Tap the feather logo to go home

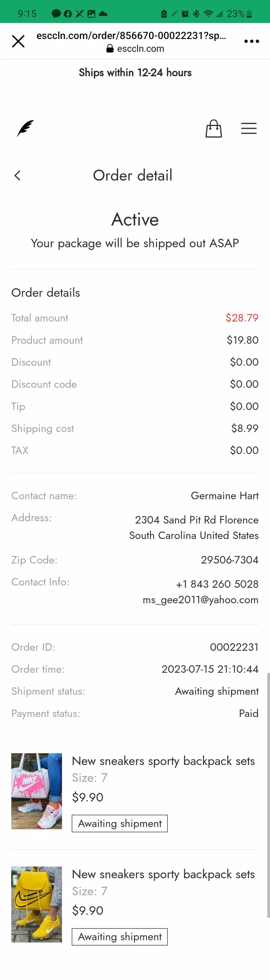[x=25, y=129]
